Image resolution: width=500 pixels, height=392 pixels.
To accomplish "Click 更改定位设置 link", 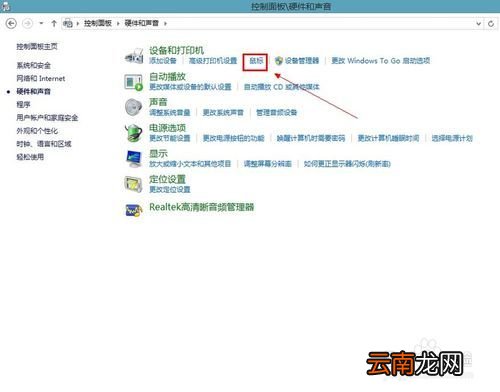I will [170, 190].
